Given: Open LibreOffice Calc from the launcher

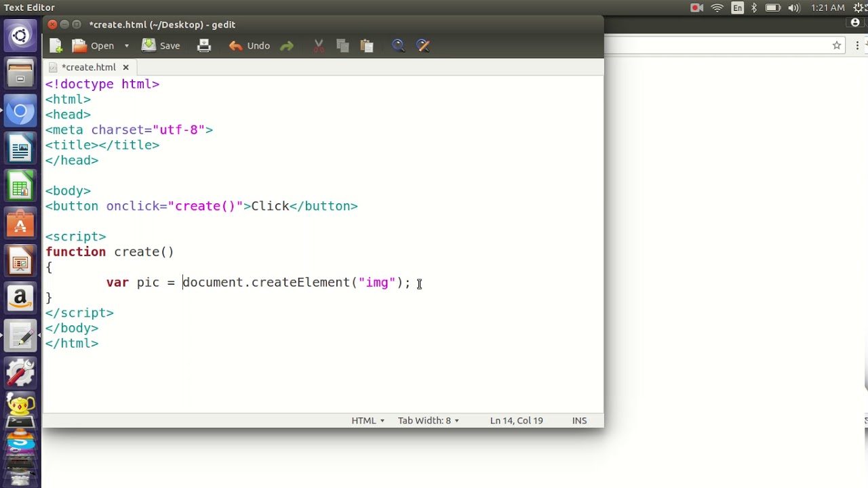Looking at the screenshot, I should 20,187.
